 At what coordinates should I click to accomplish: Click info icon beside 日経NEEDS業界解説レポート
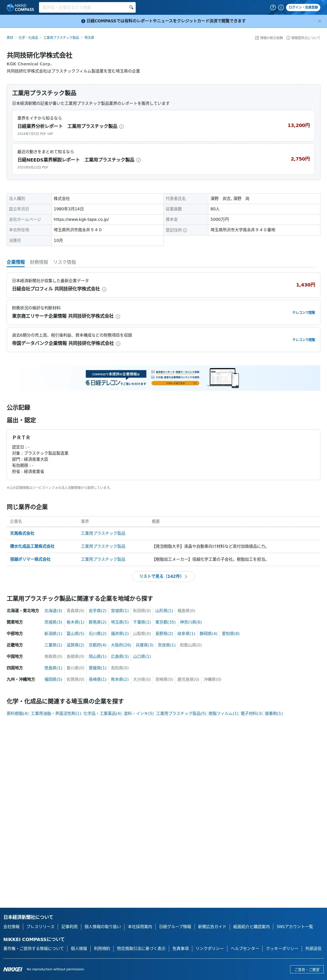[x=139, y=160]
